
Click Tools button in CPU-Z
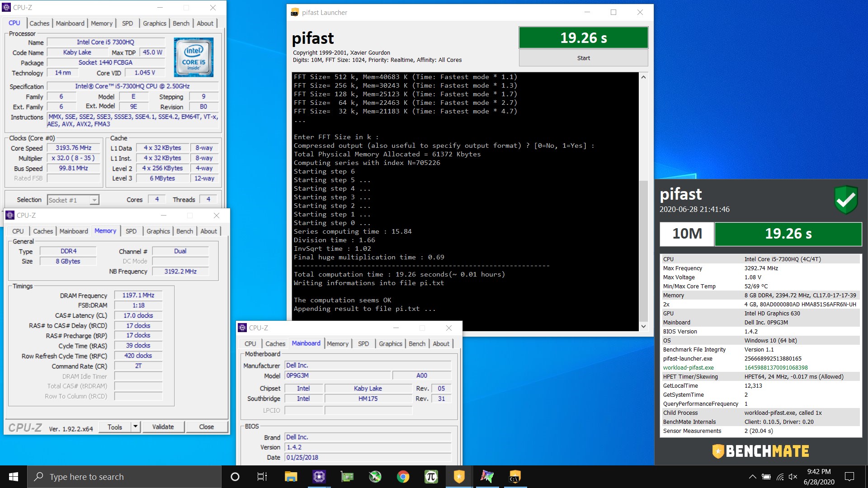tap(115, 427)
